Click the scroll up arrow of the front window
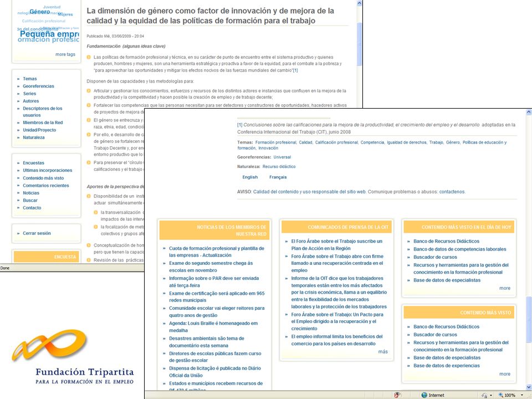The height and width of the screenshot is (399, 532). 529,112
